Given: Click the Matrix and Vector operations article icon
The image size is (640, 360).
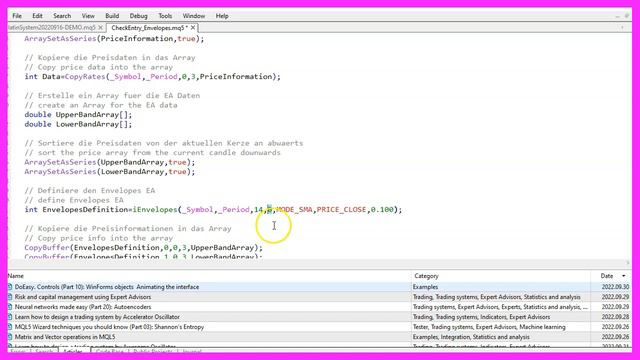Looking at the screenshot, I should click(10, 337).
